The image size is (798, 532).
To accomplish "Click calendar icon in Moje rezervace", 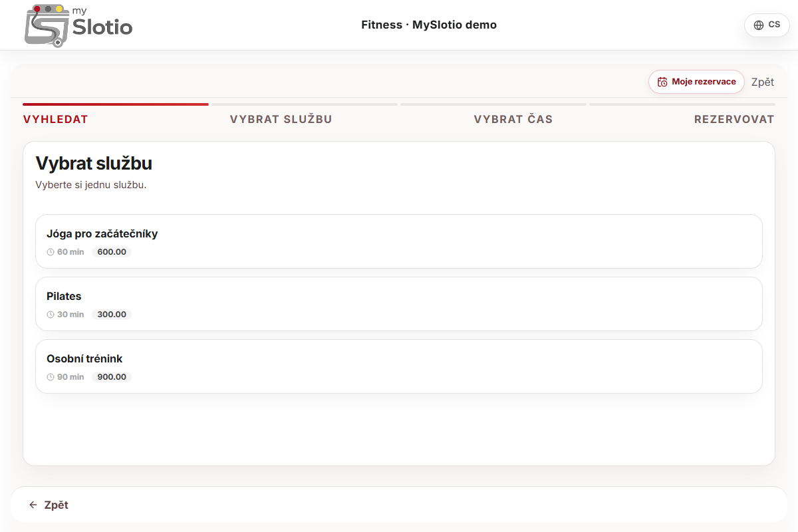I will (x=662, y=82).
